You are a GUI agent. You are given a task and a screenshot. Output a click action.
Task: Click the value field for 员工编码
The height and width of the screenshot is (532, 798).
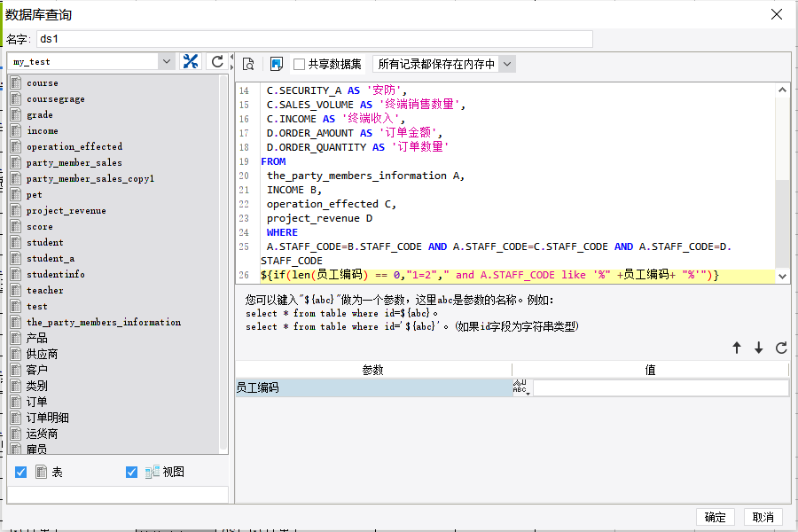click(x=661, y=388)
